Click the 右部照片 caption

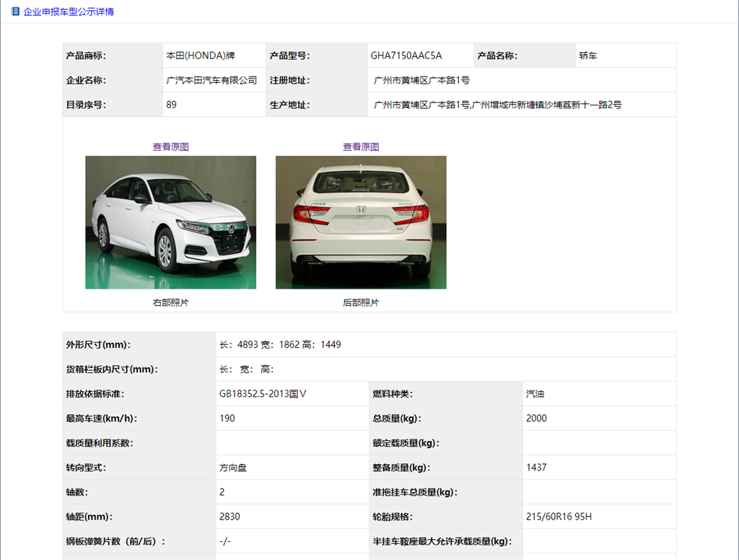[x=170, y=302]
